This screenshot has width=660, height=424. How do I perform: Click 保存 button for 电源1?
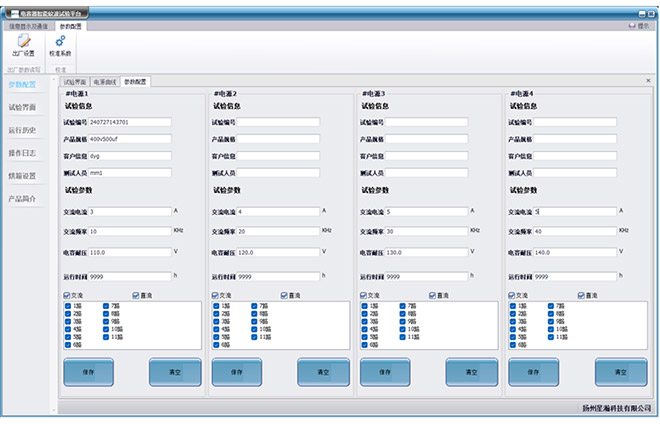point(89,372)
